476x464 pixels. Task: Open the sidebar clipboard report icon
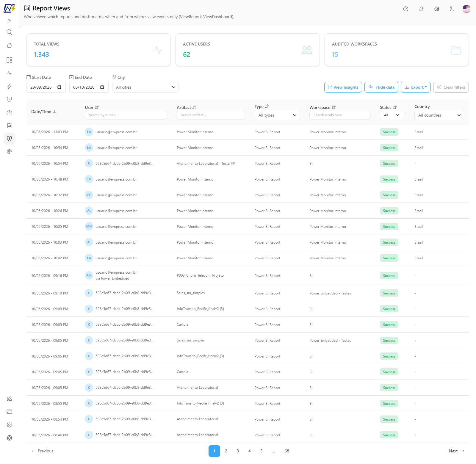[10, 126]
